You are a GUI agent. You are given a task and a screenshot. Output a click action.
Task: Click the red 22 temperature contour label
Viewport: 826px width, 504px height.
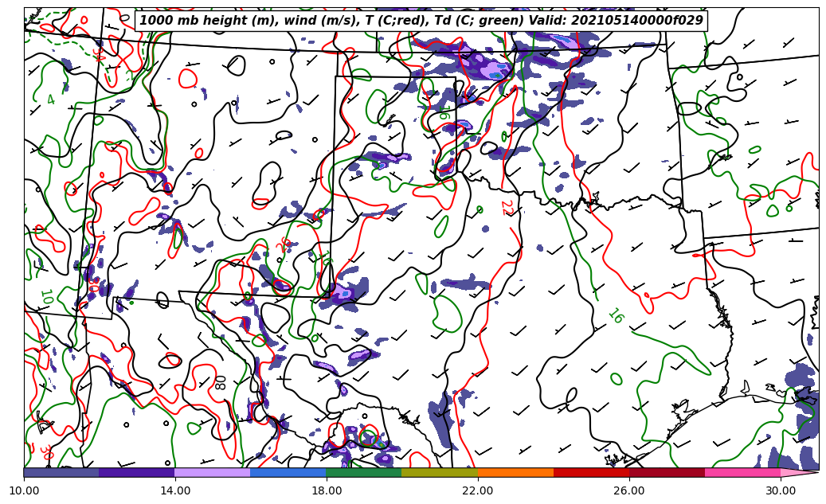[x=506, y=208]
